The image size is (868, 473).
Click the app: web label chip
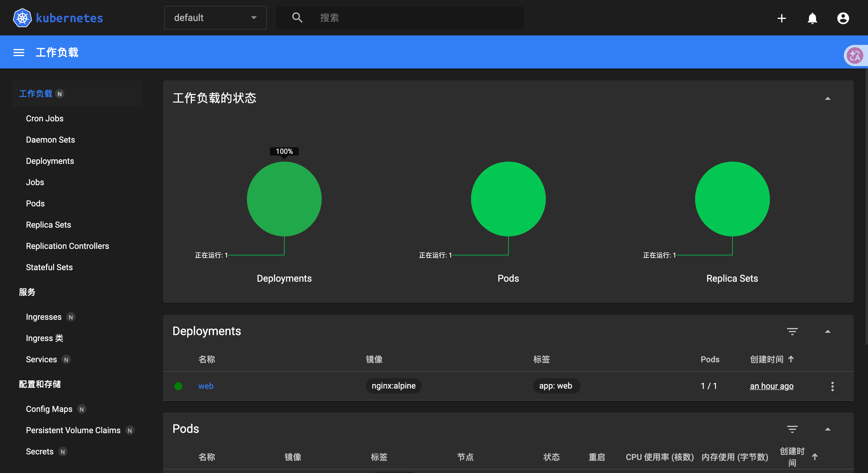(556, 386)
